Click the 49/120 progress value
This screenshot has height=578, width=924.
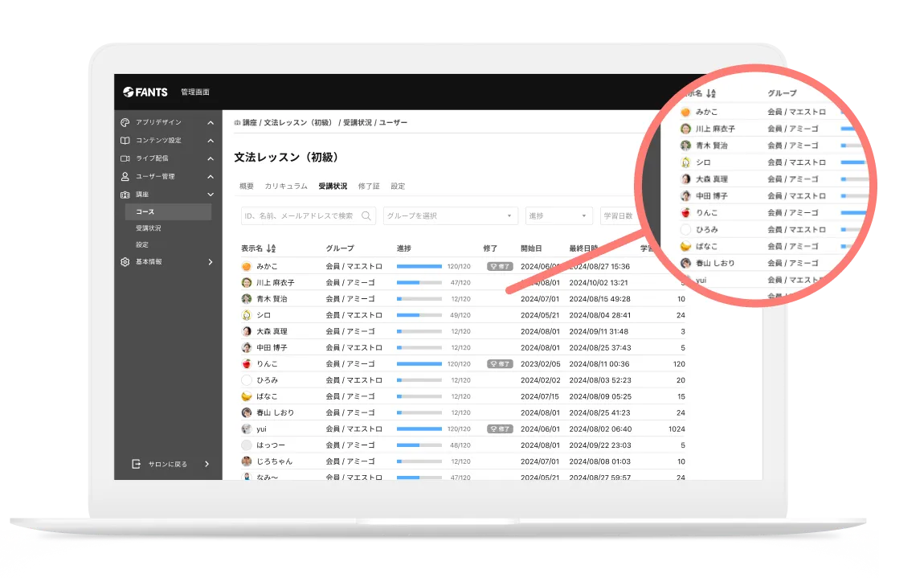tap(460, 315)
